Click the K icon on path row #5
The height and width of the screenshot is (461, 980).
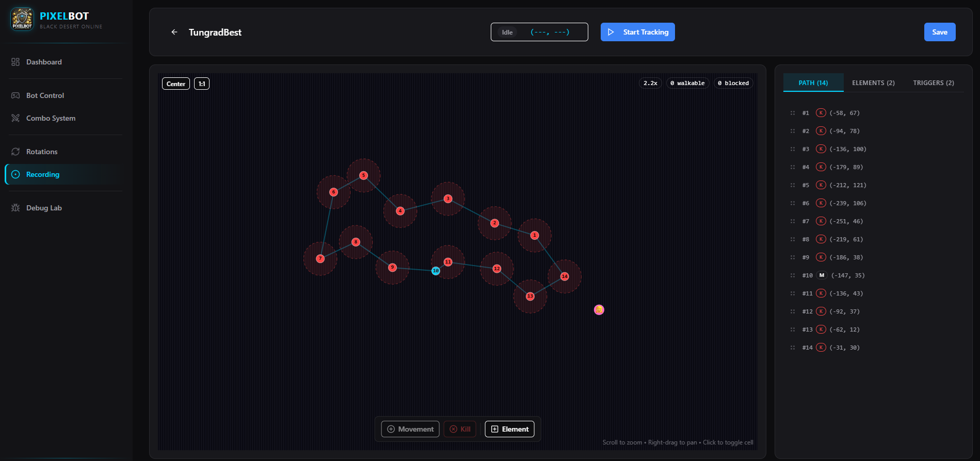[821, 185]
